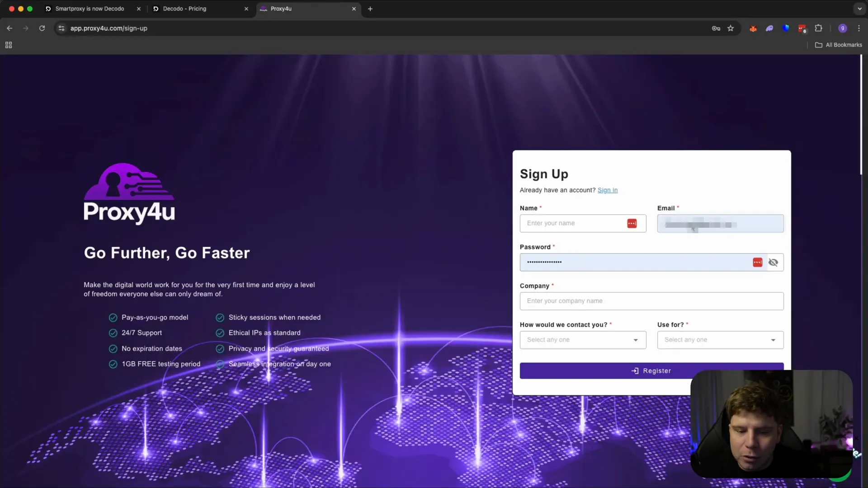Image resolution: width=868 pixels, height=488 pixels.
Task: Switch to the Smartproxy is now Decodo tab
Action: [90, 9]
